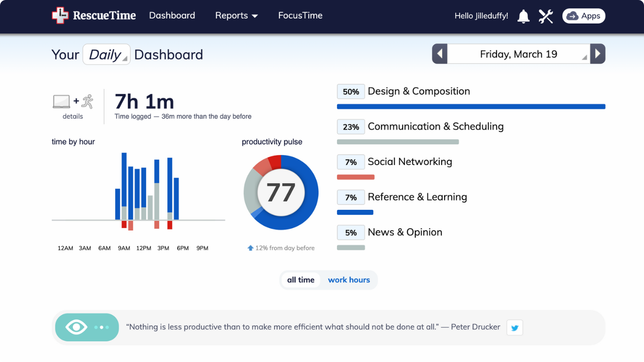Open the Reference & Learning category
The height and width of the screenshot is (362, 644).
click(417, 197)
